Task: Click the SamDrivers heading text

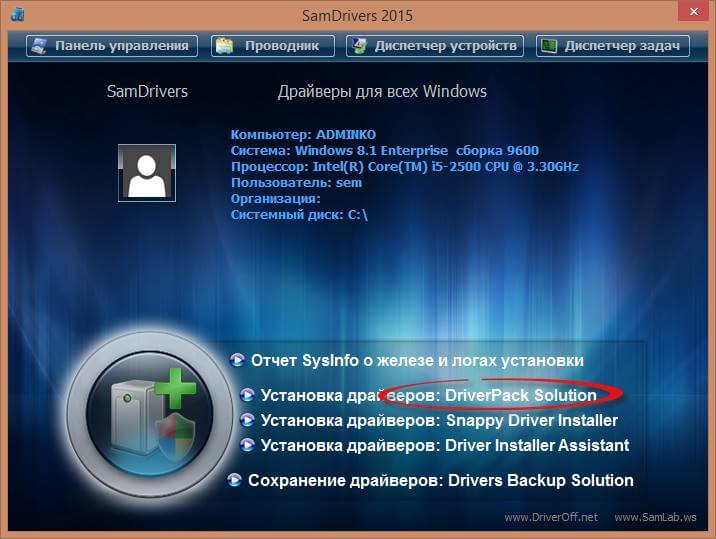Action: (x=147, y=91)
